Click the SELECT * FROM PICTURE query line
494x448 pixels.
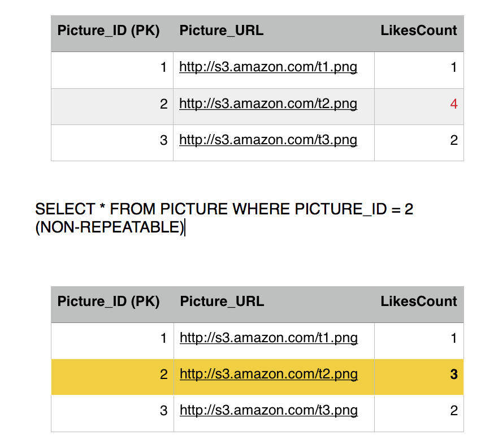[x=224, y=209]
